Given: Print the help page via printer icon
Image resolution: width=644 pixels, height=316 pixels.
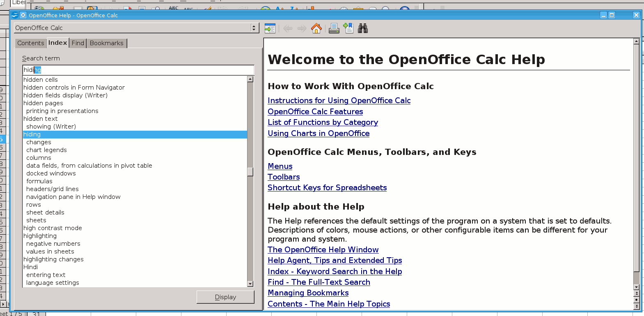Looking at the screenshot, I should pos(334,28).
